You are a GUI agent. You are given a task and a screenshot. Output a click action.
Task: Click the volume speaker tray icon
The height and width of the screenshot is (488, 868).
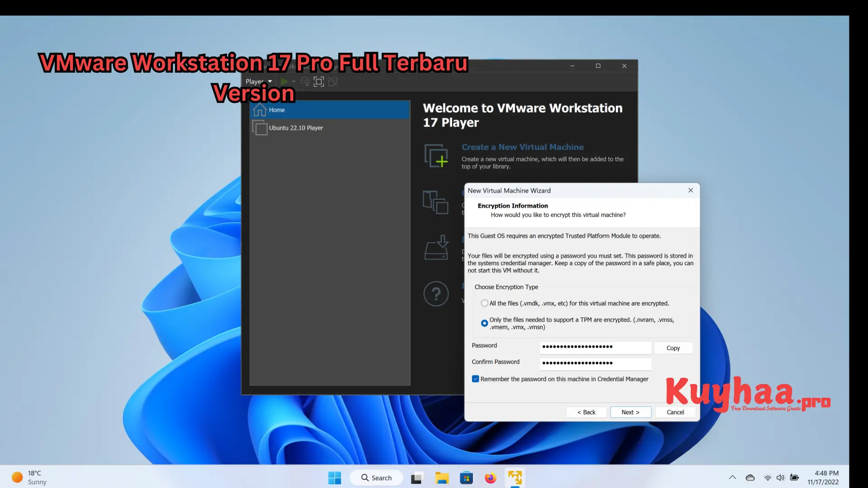tap(780, 478)
